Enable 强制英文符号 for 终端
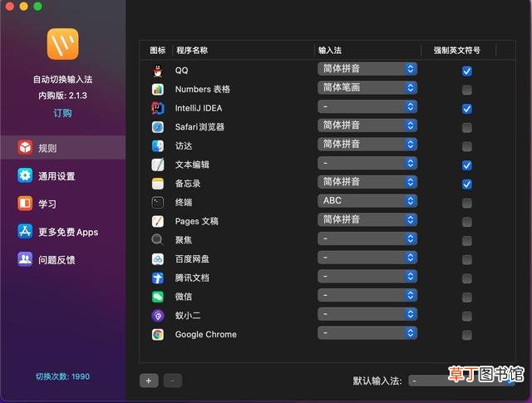This screenshot has height=403, width=532. 467,203
